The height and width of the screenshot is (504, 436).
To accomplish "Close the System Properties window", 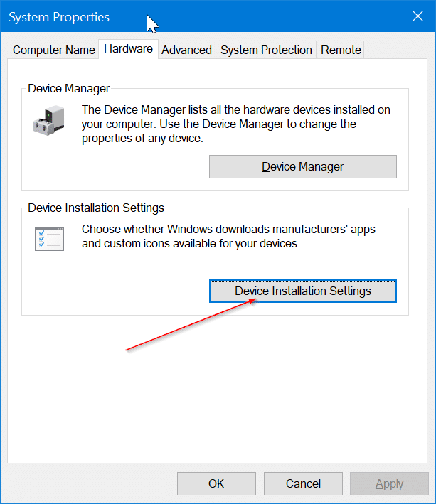I will point(418,16).
